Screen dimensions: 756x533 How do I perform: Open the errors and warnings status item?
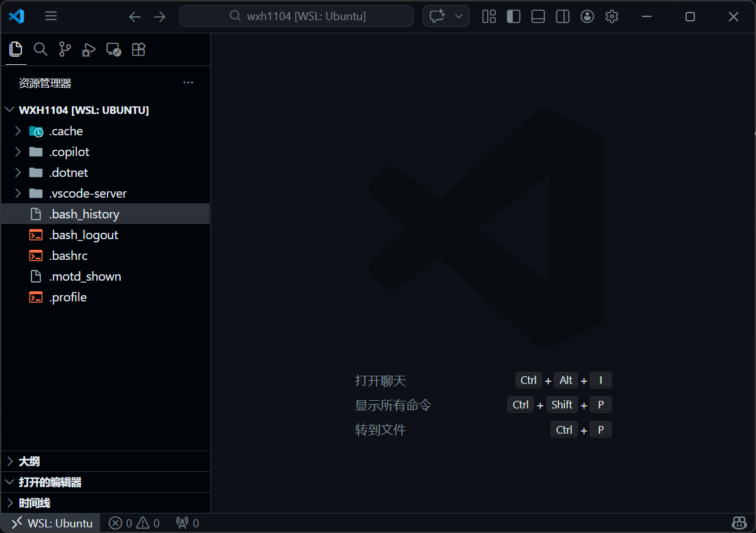tap(133, 523)
